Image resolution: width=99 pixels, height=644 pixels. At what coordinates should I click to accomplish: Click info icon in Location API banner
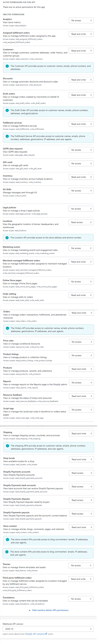pos(7,238)
